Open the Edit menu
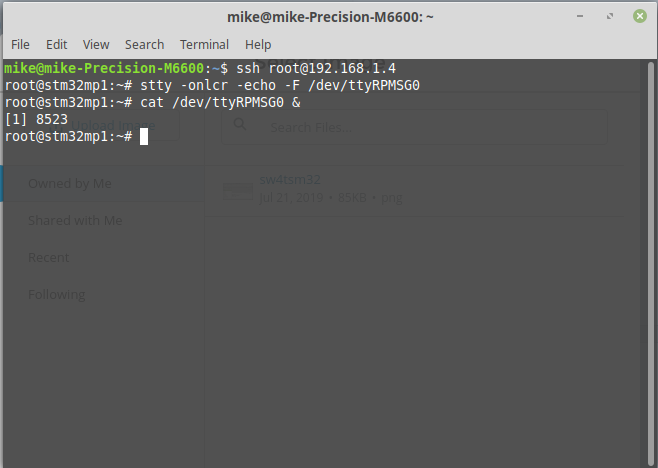The width and height of the screenshot is (658, 468). pyautogui.click(x=57, y=44)
